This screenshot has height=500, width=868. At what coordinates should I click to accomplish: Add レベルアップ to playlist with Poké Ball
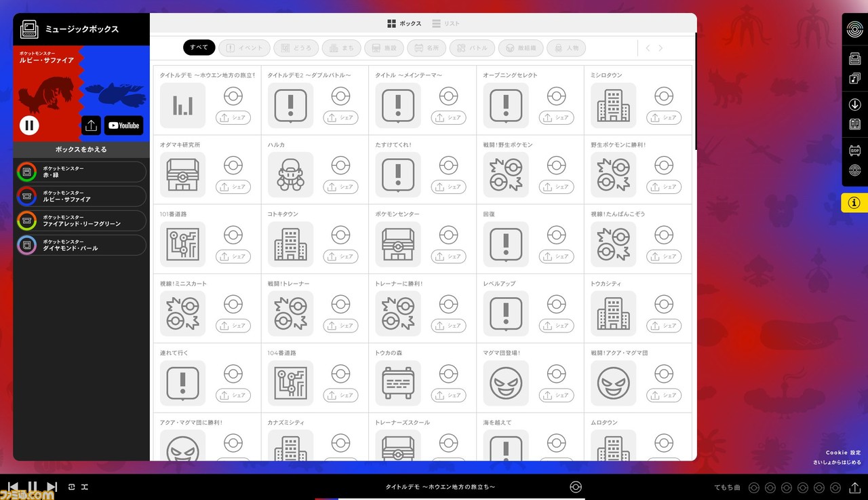(x=556, y=304)
